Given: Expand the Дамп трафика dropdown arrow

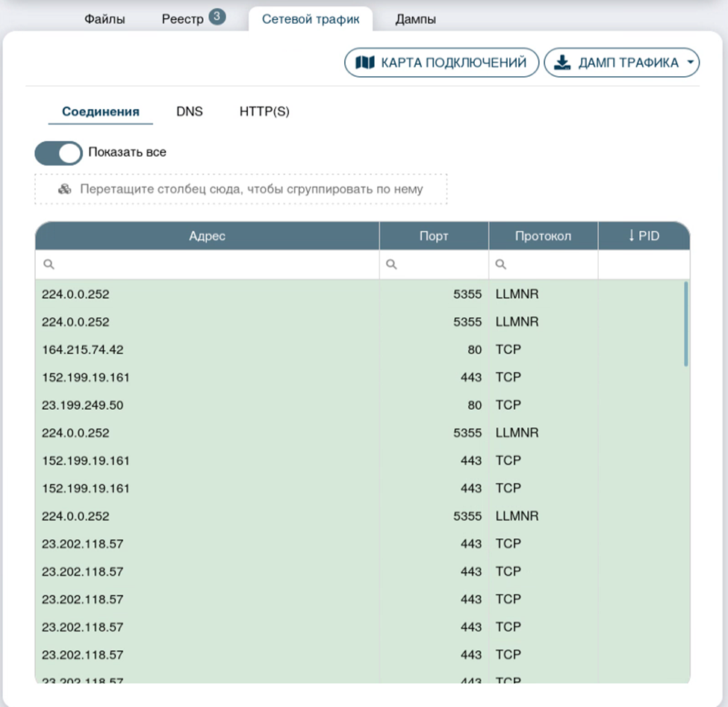Looking at the screenshot, I should coord(690,63).
